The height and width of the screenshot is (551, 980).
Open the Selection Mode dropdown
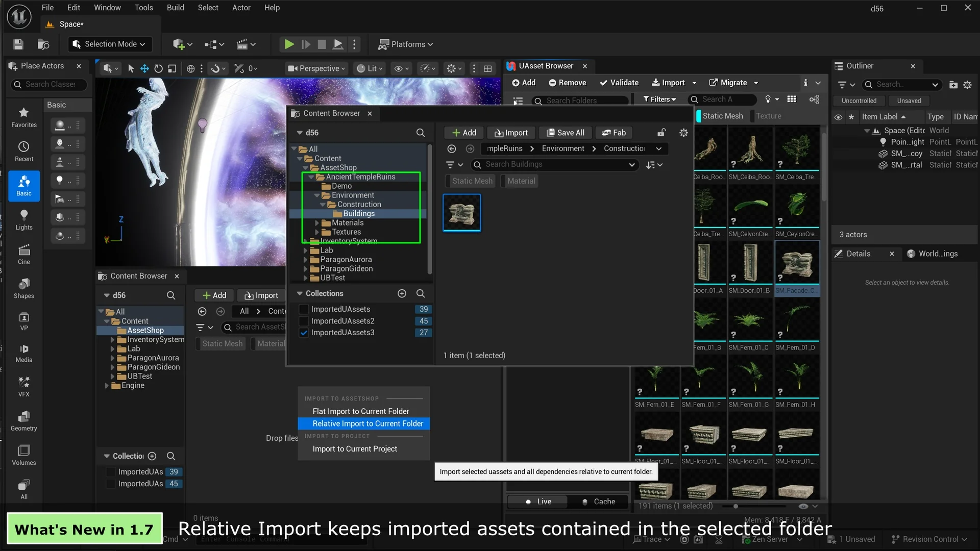pos(109,44)
